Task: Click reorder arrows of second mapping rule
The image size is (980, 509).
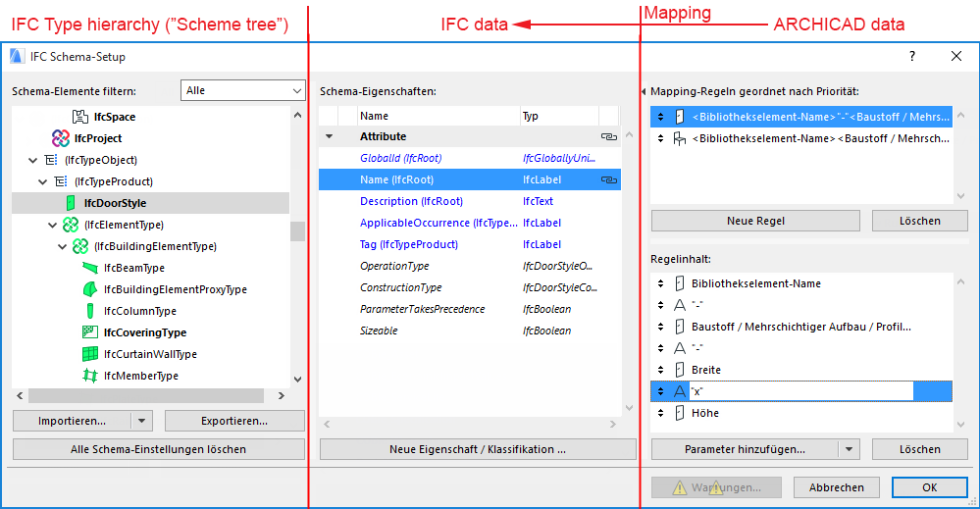Action: 660,138
